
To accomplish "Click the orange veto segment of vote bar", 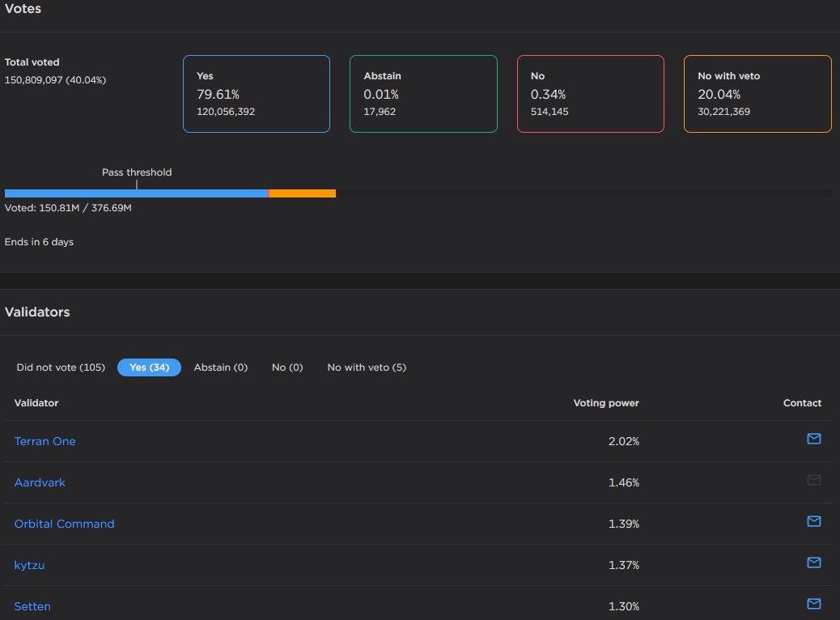I will tap(303, 193).
